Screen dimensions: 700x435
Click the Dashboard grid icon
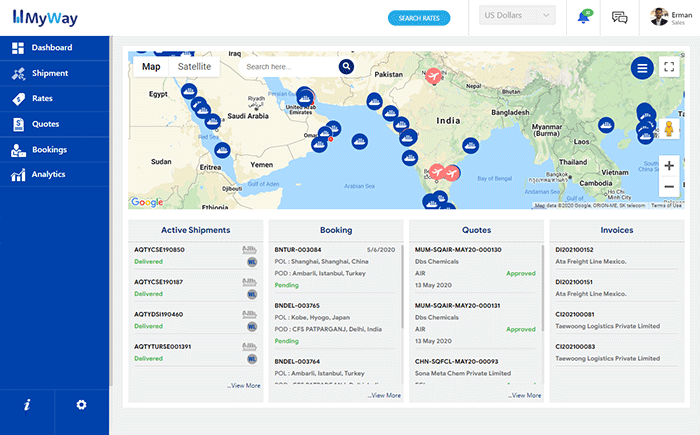[18, 48]
